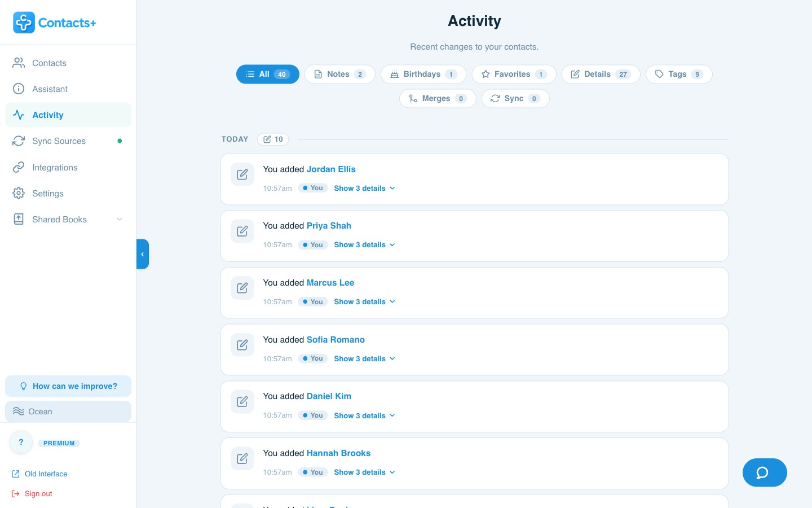Click edit icon on Hannah Brooks entry

point(242,458)
